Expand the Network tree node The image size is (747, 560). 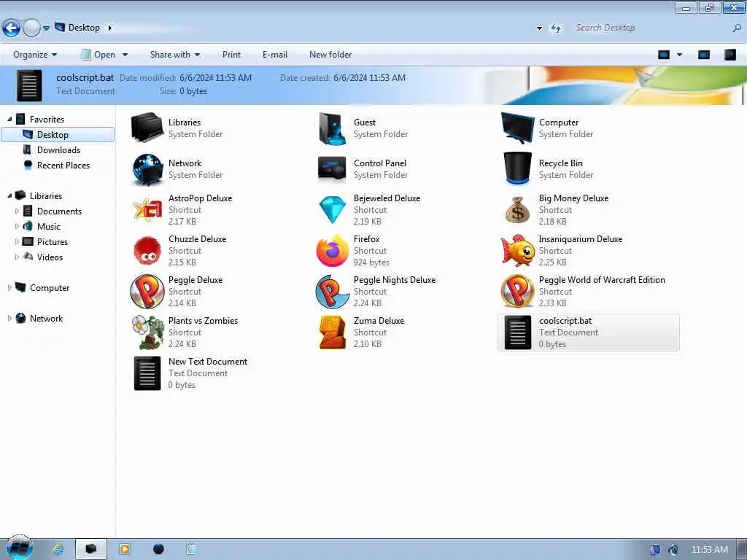pyautogui.click(x=9, y=318)
